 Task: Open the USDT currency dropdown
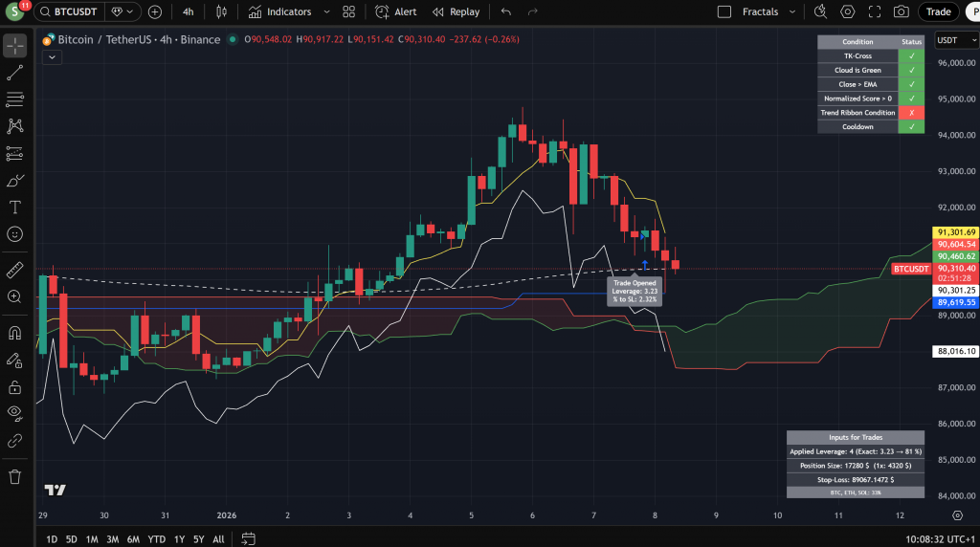tap(952, 40)
